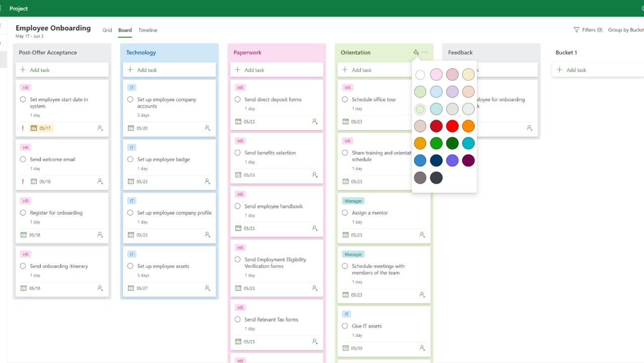Screen dimensions: 644x363
Task: Complete the Schedule office tour task
Action: [345, 100]
